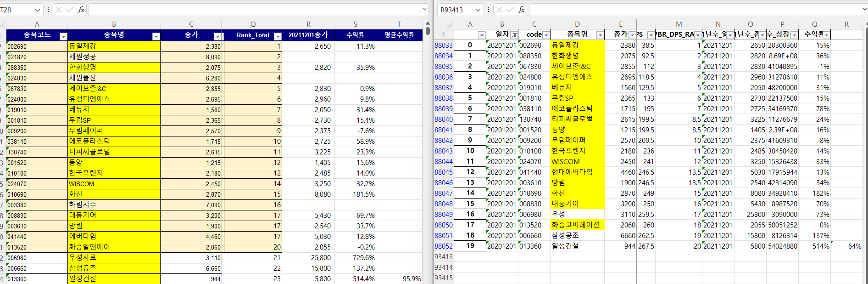Click the 95.9% average return cell
The width and height of the screenshot is (868, 284).
click(399, 278)
